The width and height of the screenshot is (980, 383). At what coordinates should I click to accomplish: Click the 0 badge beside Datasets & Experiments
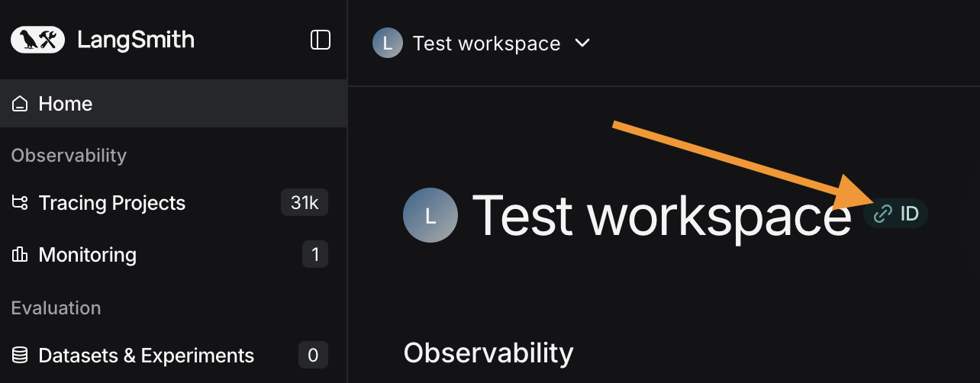pos(313,356)
